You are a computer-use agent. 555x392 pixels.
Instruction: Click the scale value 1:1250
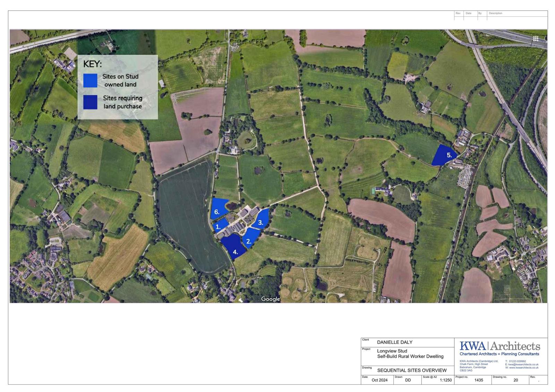[x=446, y=380]
